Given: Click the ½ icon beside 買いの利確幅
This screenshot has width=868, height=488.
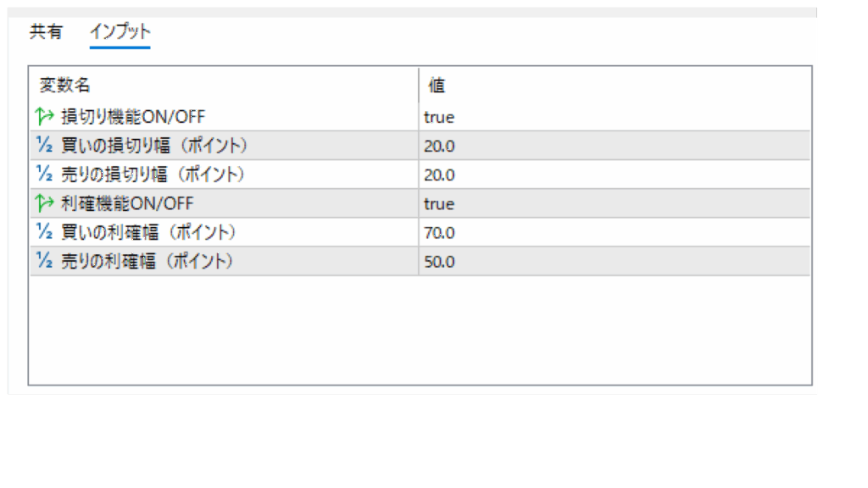Looking at the screenshot, I should click(45, 232).
